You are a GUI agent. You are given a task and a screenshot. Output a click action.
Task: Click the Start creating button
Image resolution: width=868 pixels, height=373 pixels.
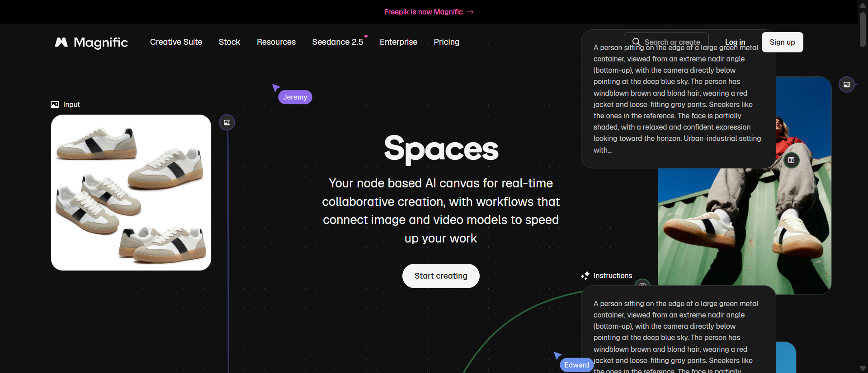[441, 276]
